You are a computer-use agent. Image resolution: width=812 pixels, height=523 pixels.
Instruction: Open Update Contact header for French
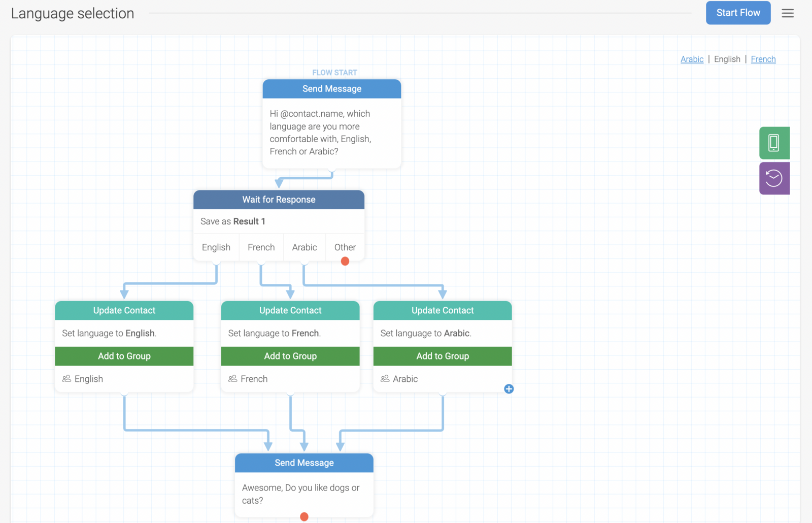click(x=290, y=310)
